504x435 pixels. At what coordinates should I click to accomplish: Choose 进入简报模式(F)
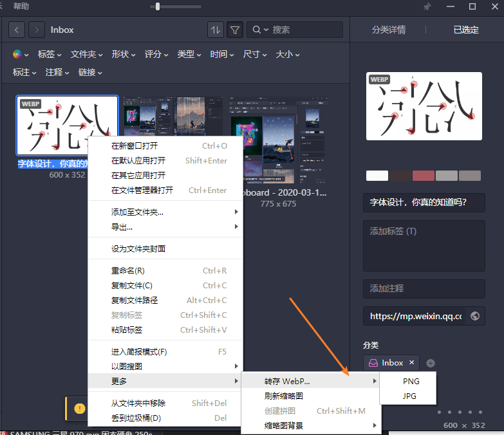(x=165, y=352)
